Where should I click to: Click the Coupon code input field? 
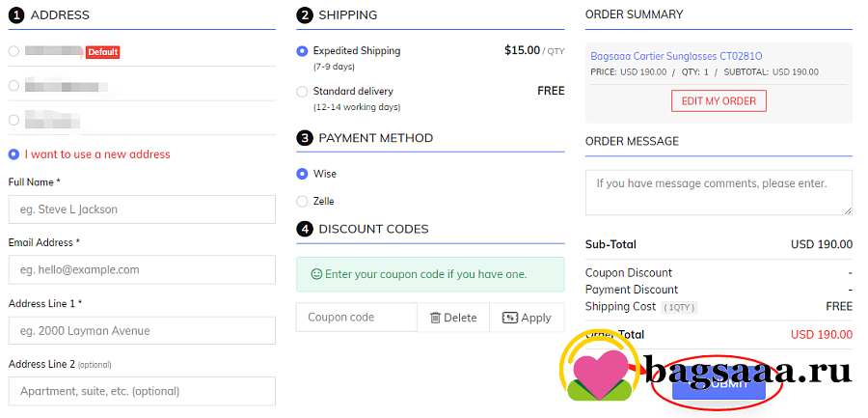357,318
